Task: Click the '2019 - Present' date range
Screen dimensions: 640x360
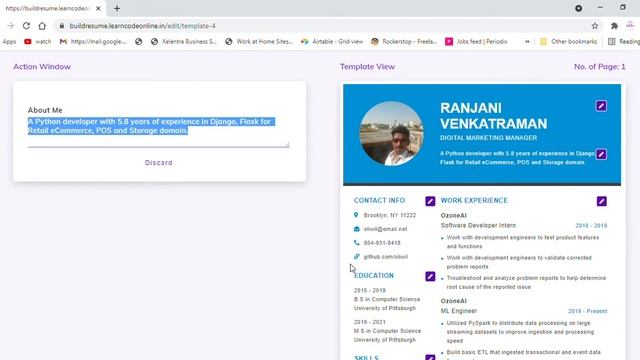Action: point(587,311)
